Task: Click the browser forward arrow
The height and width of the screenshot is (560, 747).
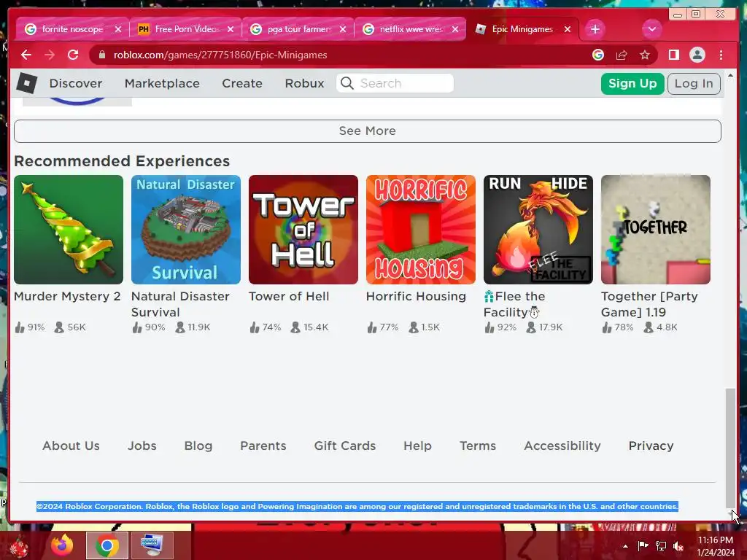Action: 50,55
